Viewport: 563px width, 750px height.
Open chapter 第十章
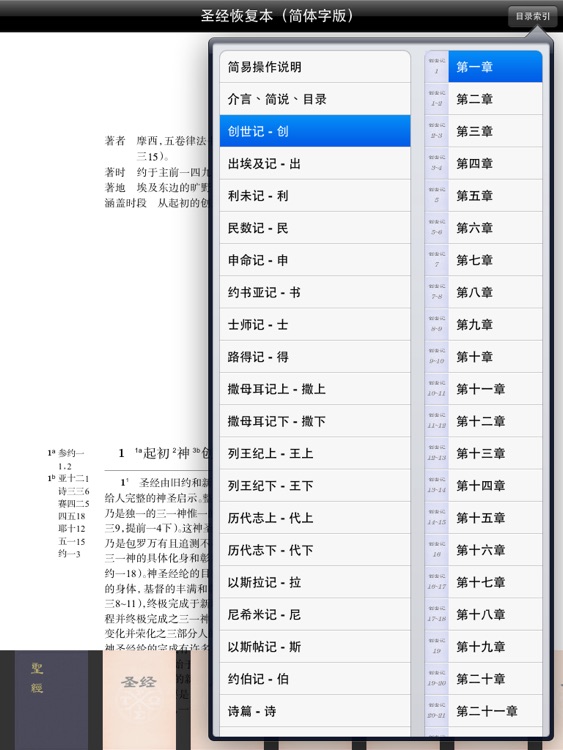(495, 357)
